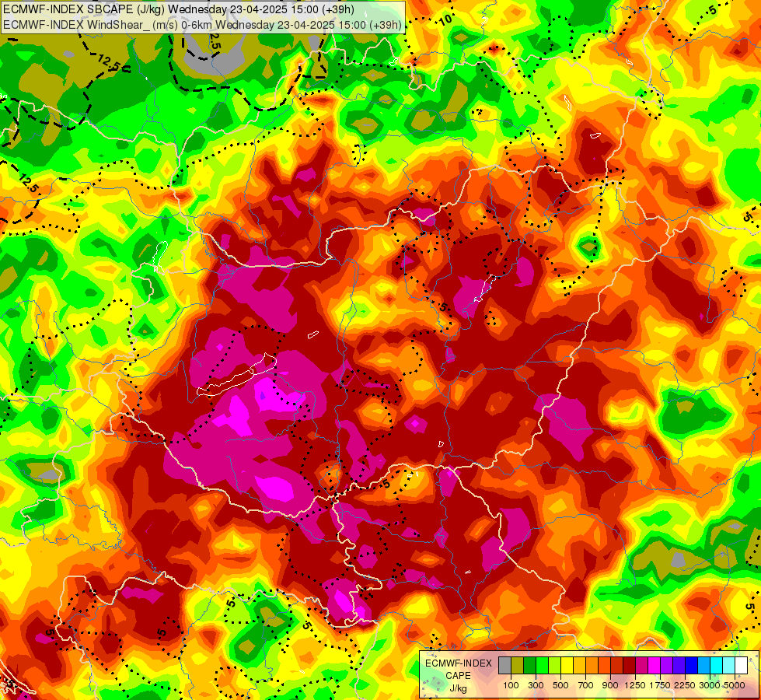Click the SBCAPE title line at the top
Screen dimensions: 761x700
[179, 9]
